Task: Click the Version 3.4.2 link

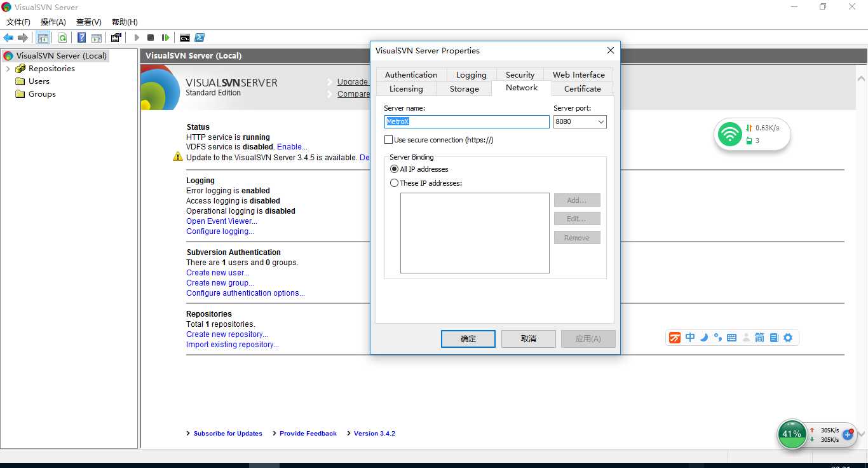Action: pyautogui.click(x=374, y=434)
